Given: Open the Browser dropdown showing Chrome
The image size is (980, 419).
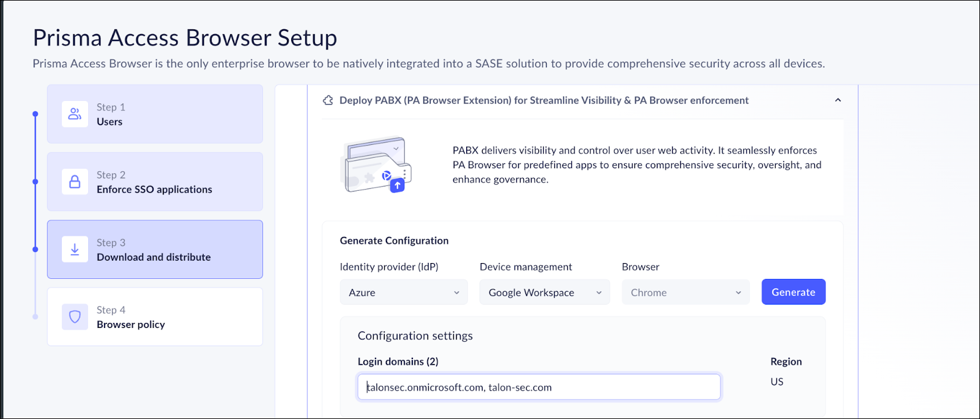Looking at the screenshot, I should click(685, 292).
